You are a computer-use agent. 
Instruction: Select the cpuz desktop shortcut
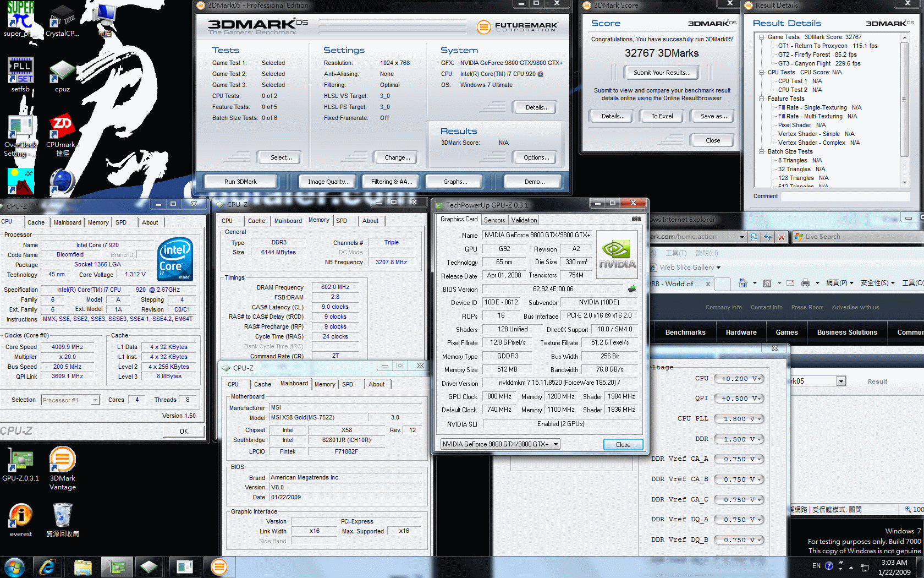click(x=62, y=76)
